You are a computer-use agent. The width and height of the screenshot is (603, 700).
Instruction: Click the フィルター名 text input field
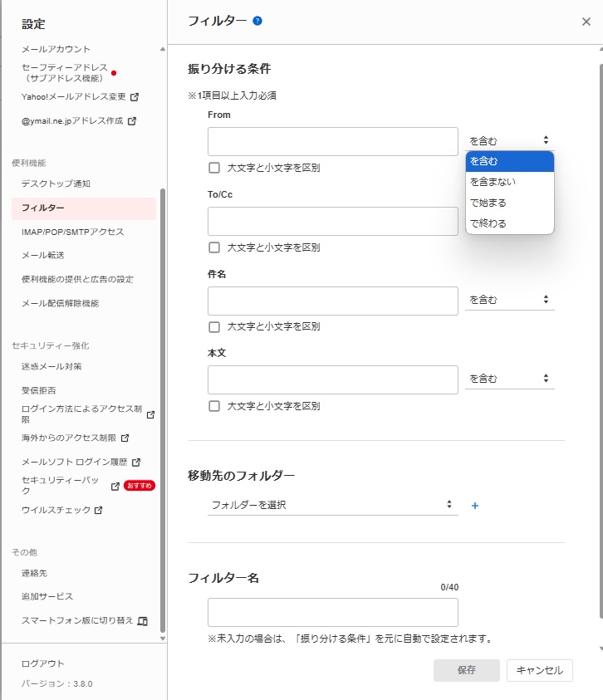332,613
